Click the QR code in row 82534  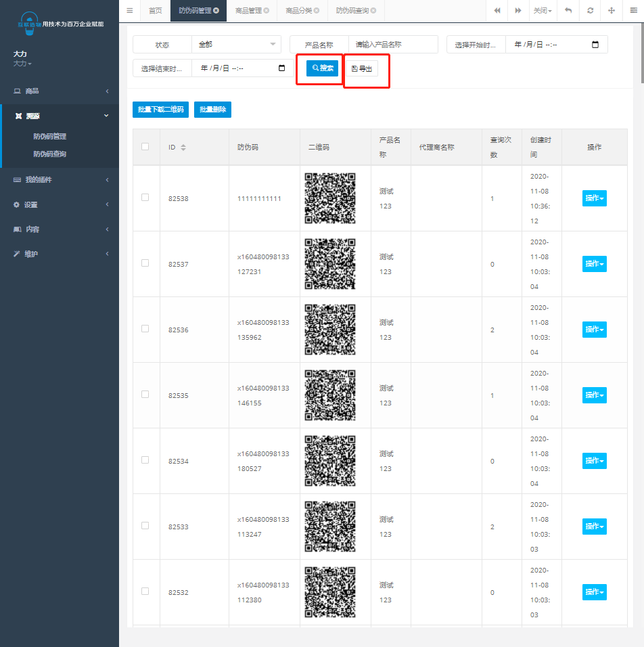click(x=330, y=461)
